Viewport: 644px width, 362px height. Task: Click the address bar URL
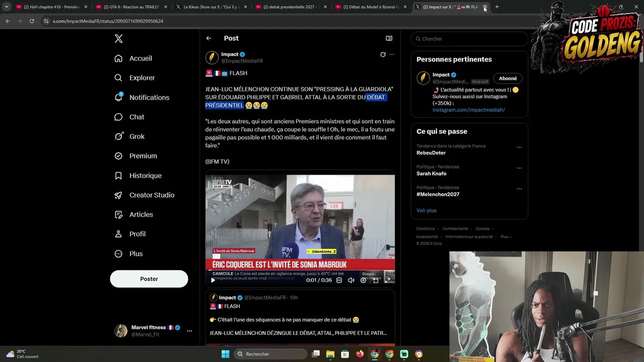coord(108,21)
